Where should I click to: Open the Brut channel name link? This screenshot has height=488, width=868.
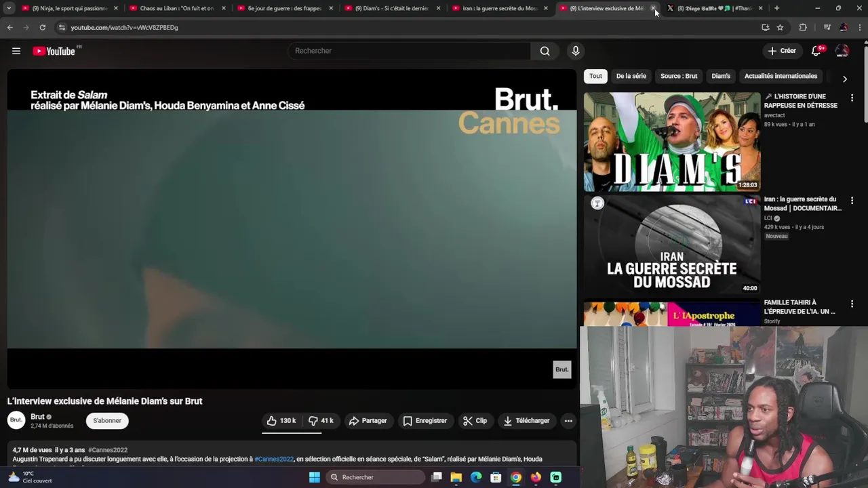click(37, 417)
